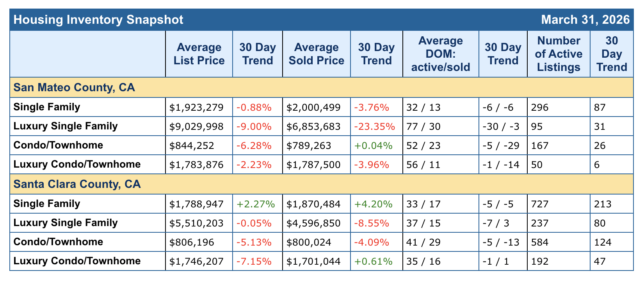Click Santa Clara Luxury Condo/Townhome row label
This screenshot has height=283, width=644.
coord(77,261)
